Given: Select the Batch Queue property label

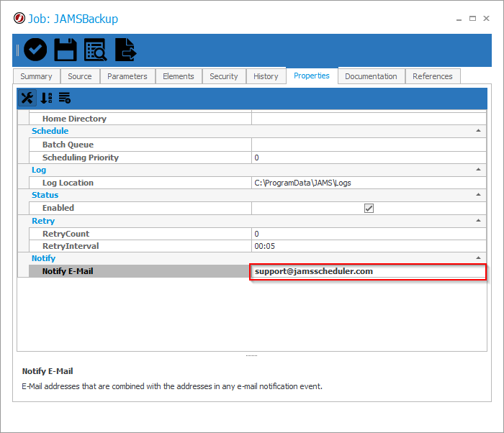Looking at the screenshot, I should [x=68, y=145].
